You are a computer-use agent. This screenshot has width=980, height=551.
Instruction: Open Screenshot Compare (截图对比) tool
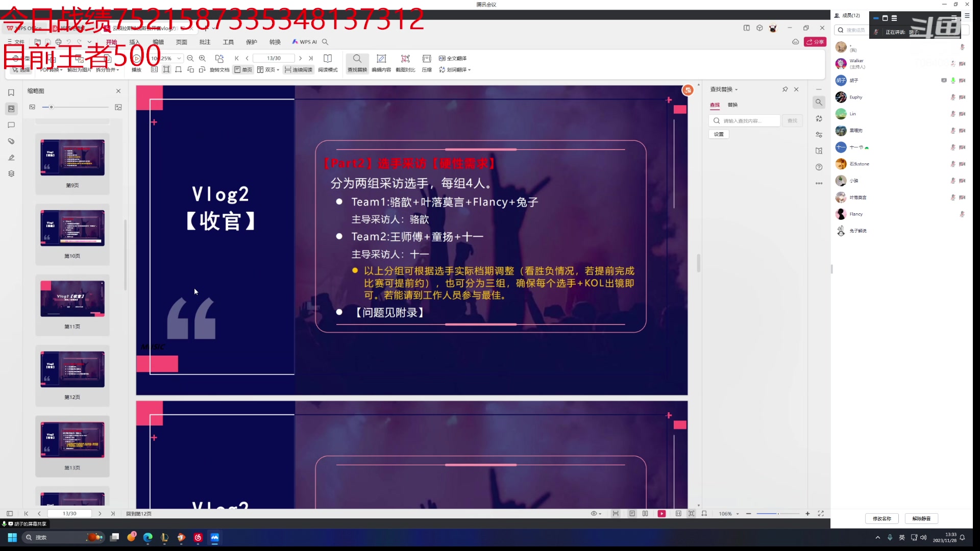coord(405,63)
